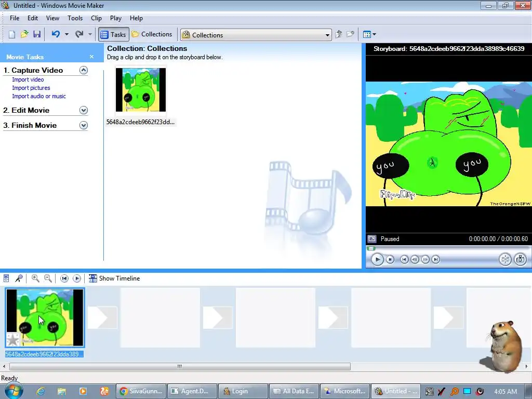Close the Movie Tasks pane
Image resolution: width=532 pixels, height=399 pixels.
click(91, 57)
